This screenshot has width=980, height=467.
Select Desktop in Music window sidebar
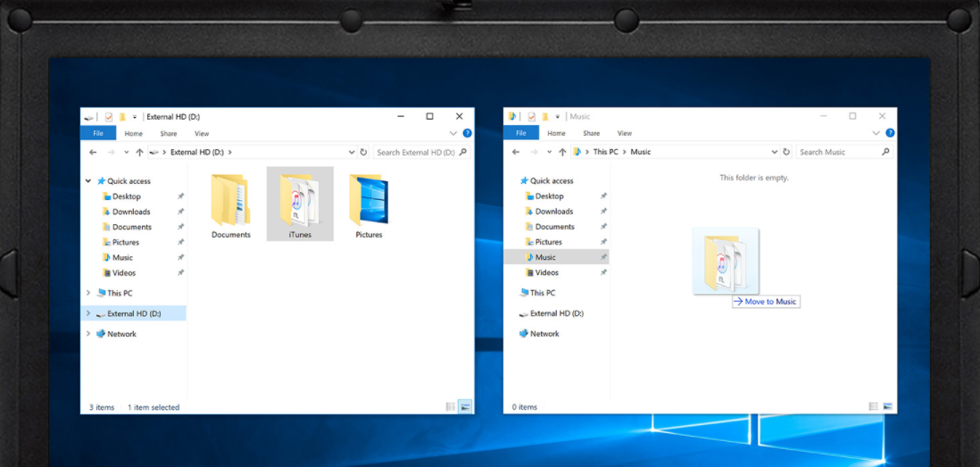coord(550,196)
